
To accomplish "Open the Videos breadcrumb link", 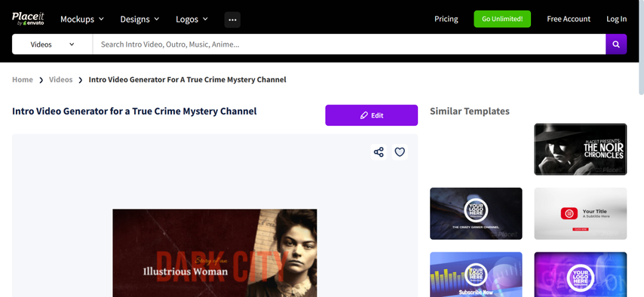I will pos(61,80).
